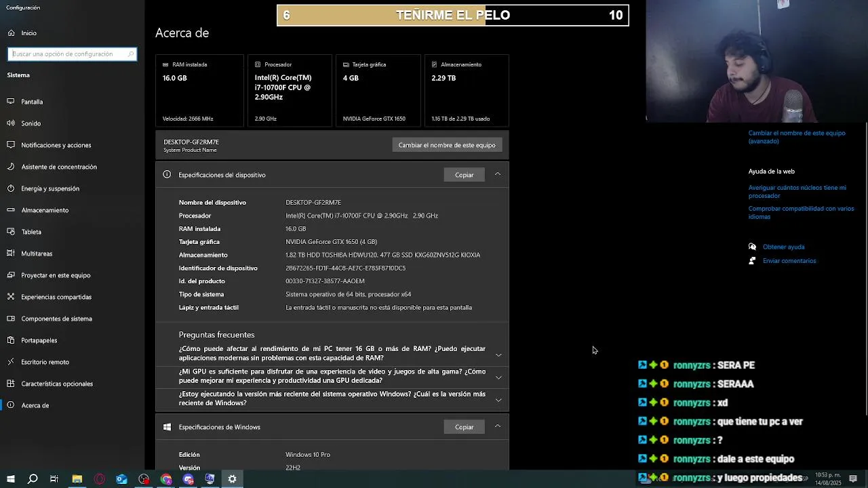
Task: Open Características opcionales icon
Action: tap(11, 384)
